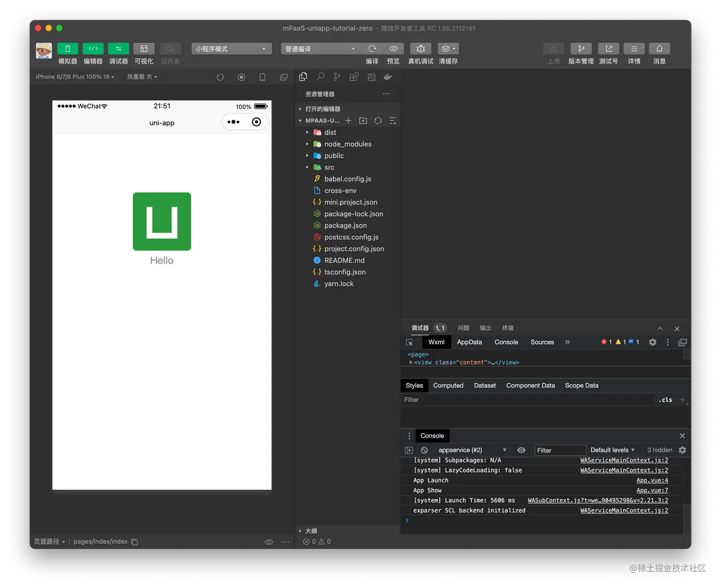This screenshot has width=721, height=588.
Task: Open the 小程序模式 mode dropdown
Action: tap(232, 49)
